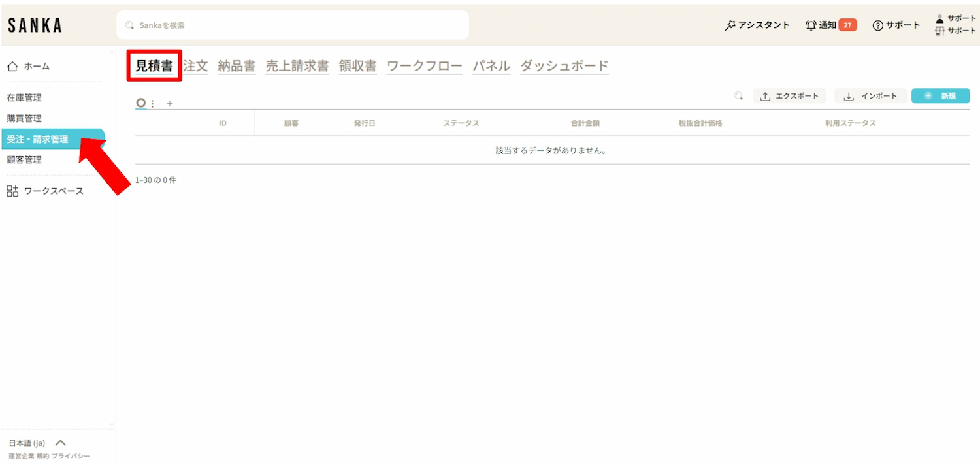Select 受注・請求管理 in the sidebar
980x465 pixels.
[x=52, y=139]
